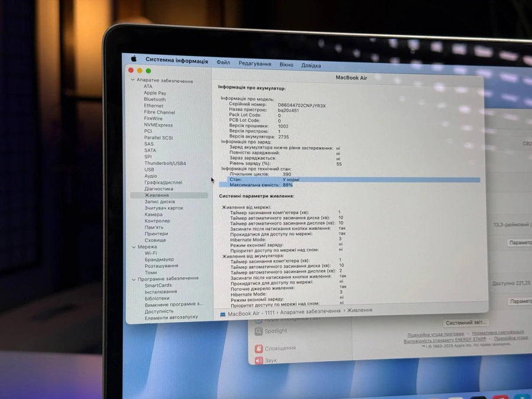Select Контролер in the sidebar
This screenshot has height=399, width=532.
click(x=157, y=221)
